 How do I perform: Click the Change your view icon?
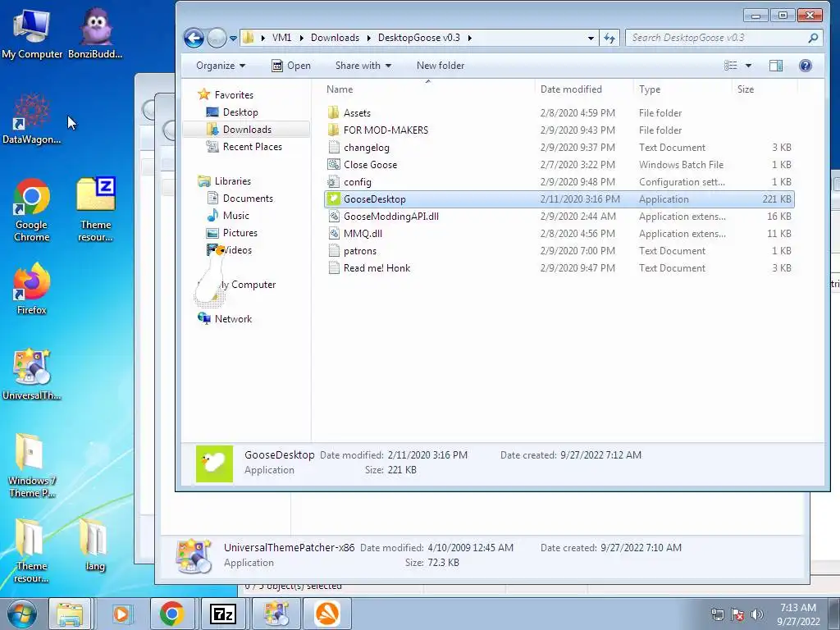point(731,66)
